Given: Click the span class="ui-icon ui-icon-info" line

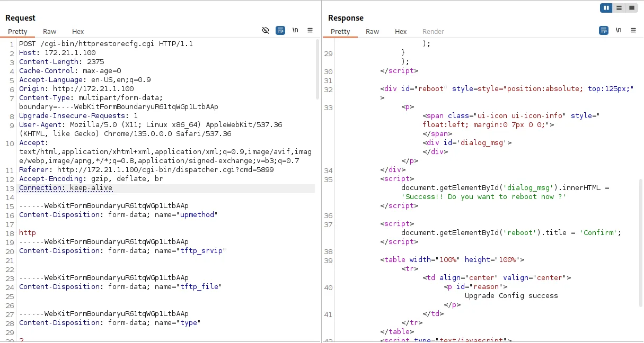Looking at the screenshot, I should 511,116.
